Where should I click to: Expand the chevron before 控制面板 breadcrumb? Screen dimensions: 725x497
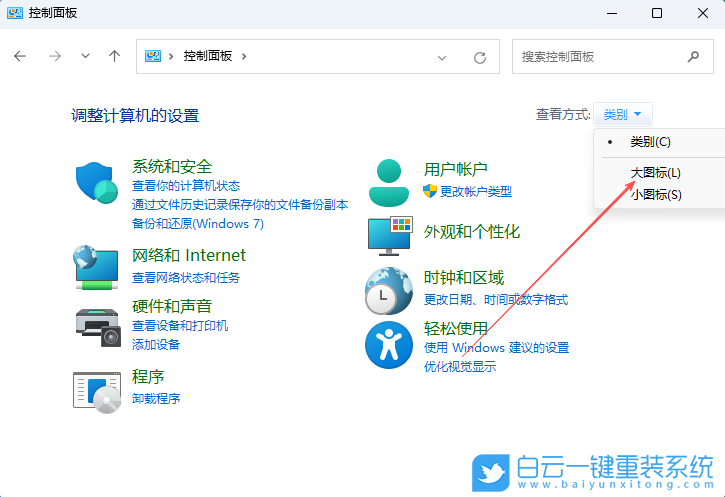pyautogui.click(x=171, y=56)
